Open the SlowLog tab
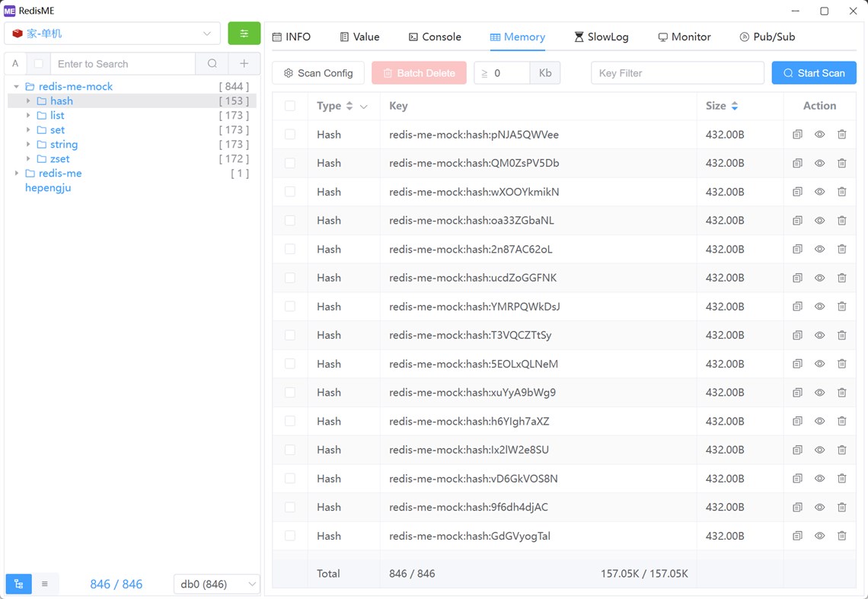Image resolution: width=868 pixels, height=599 pixels. coord(602,37)
